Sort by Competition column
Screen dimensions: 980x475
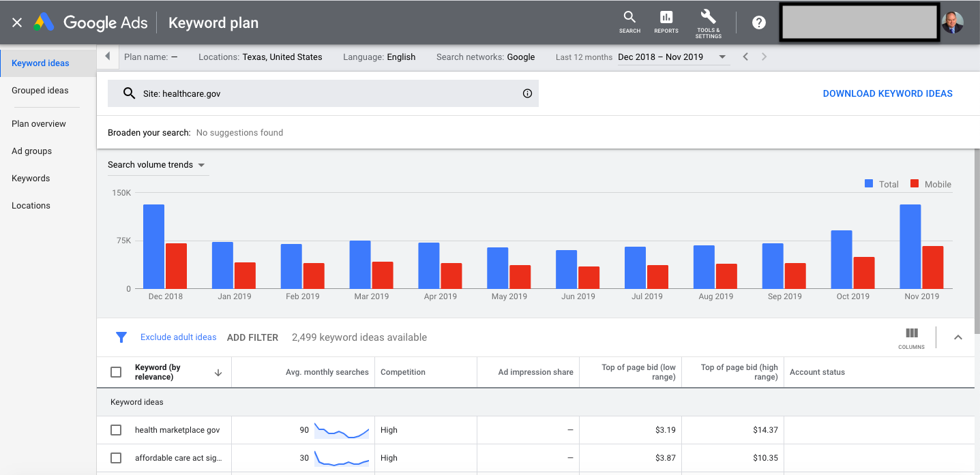[x=403, y=372]
